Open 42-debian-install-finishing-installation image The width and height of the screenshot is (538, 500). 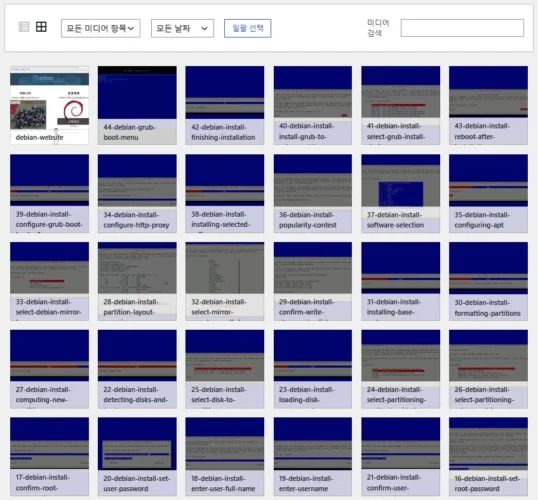click(225, 105)
